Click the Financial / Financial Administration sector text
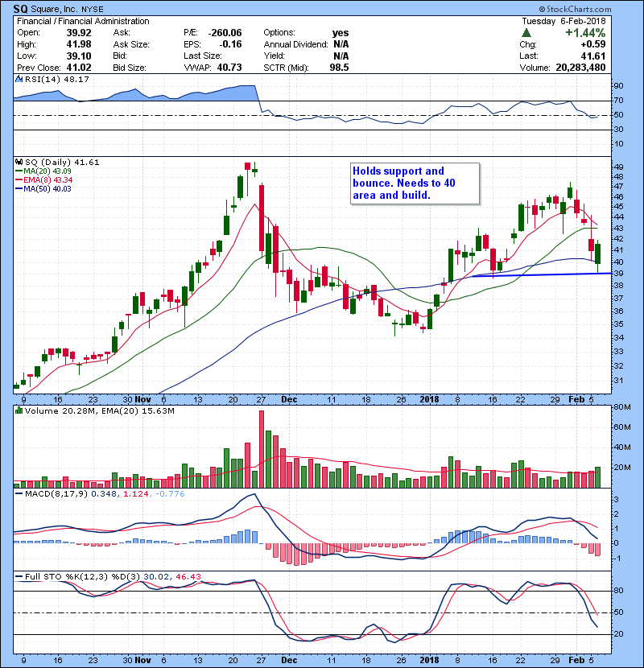 coord(83,21)
